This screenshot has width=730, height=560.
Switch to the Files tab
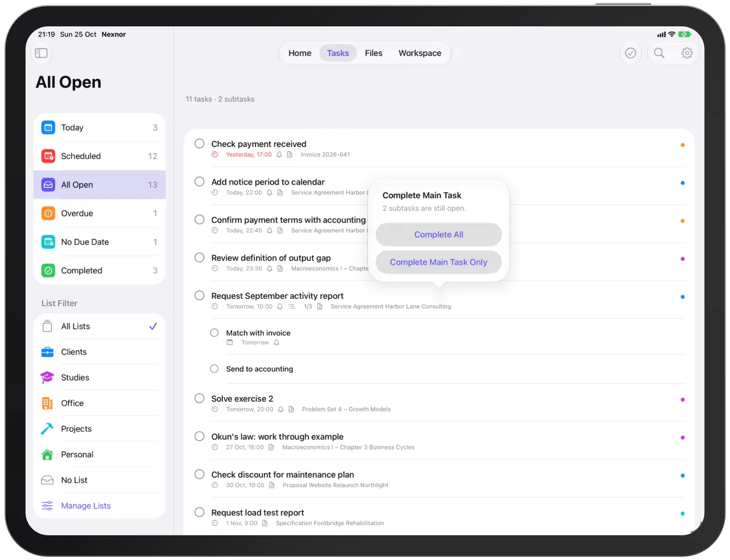(x=373, y=53)
